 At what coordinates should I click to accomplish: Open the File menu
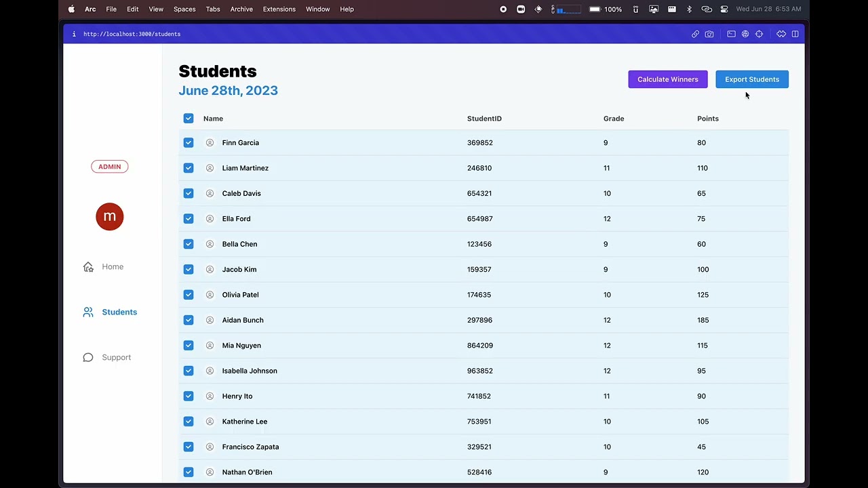pyautogui.click(x=111, y=9)
